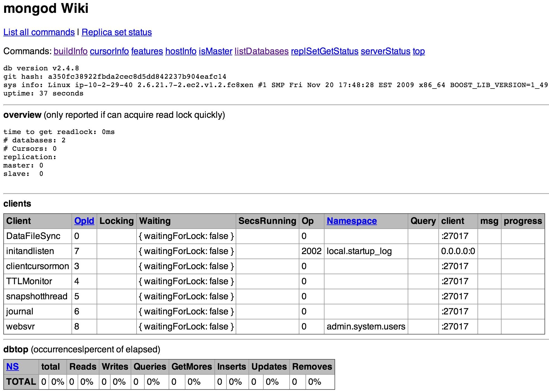Click the mongod Wiki page heading
The height and width of the screenshot is (392, 549).
click(x=46, y=8)
